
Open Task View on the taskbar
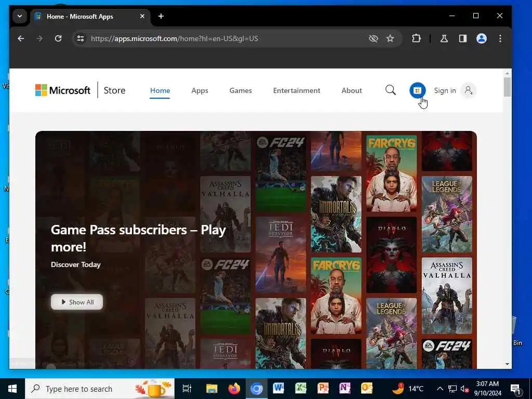coord(187,389)
